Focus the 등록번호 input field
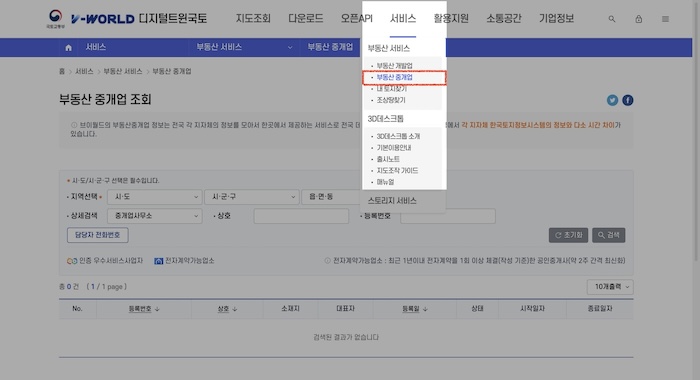This screenshot has height=380, width=700. pos(448,216)
